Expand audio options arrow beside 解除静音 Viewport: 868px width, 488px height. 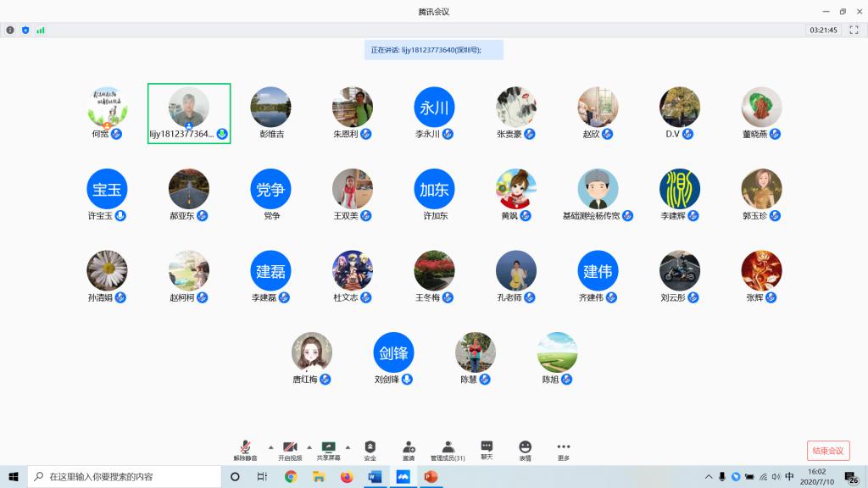tap(270, 446)
